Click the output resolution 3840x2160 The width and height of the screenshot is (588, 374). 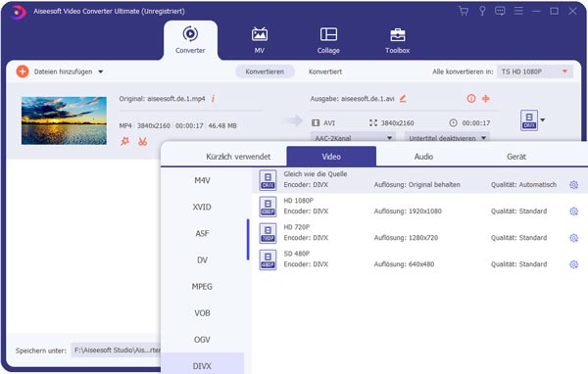point(397,123)
